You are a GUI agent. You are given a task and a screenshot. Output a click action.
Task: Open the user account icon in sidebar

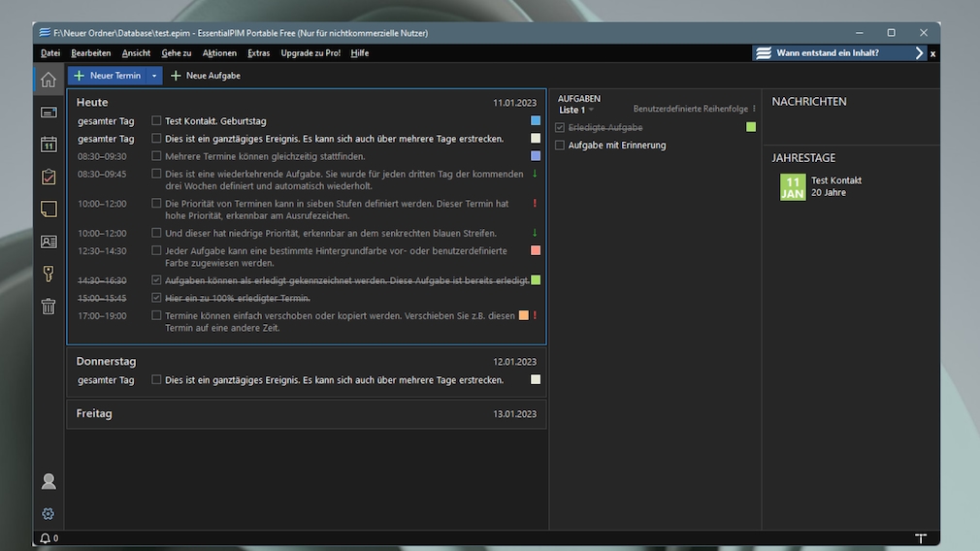[x=49, y=481]
